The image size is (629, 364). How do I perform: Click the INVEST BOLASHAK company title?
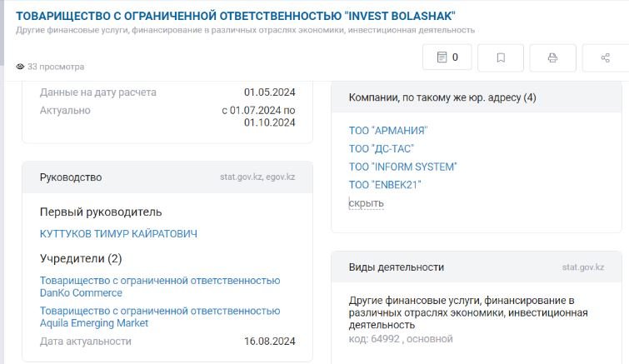click(x=236, y=16)
